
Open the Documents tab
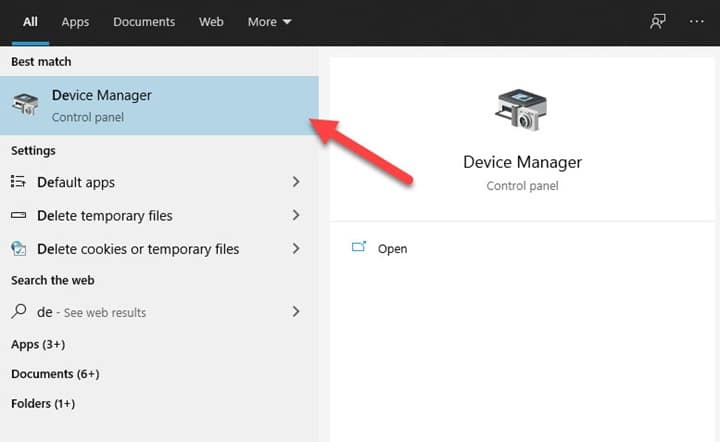point(144,22)
